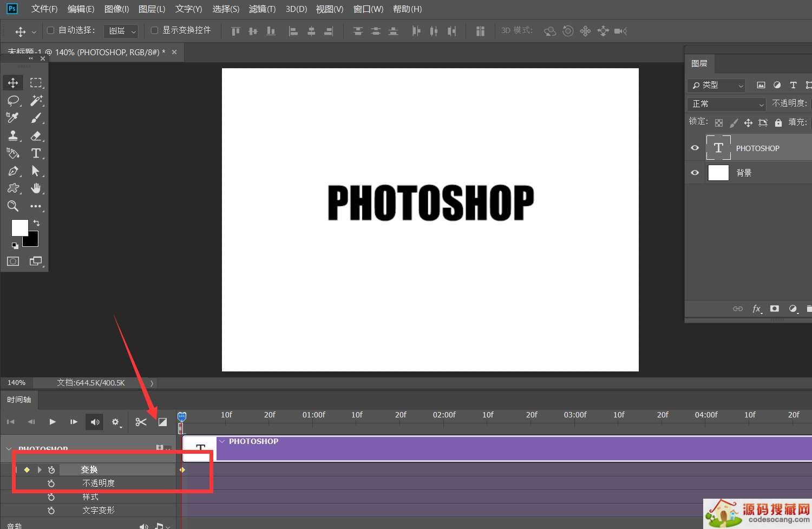
Task: Select the Clone Stamp tool
Action: coord(13,136)
